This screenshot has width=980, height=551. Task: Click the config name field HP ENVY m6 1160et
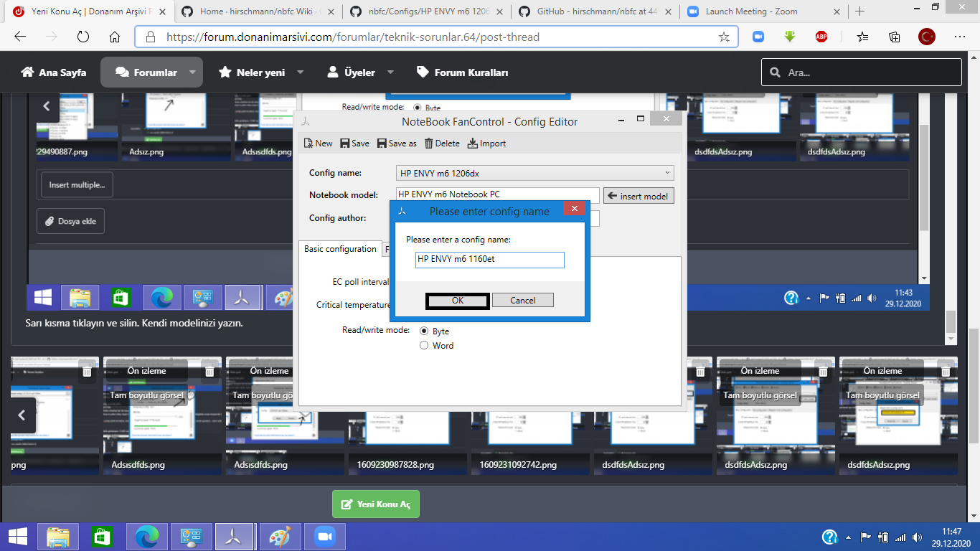[490, 260]
